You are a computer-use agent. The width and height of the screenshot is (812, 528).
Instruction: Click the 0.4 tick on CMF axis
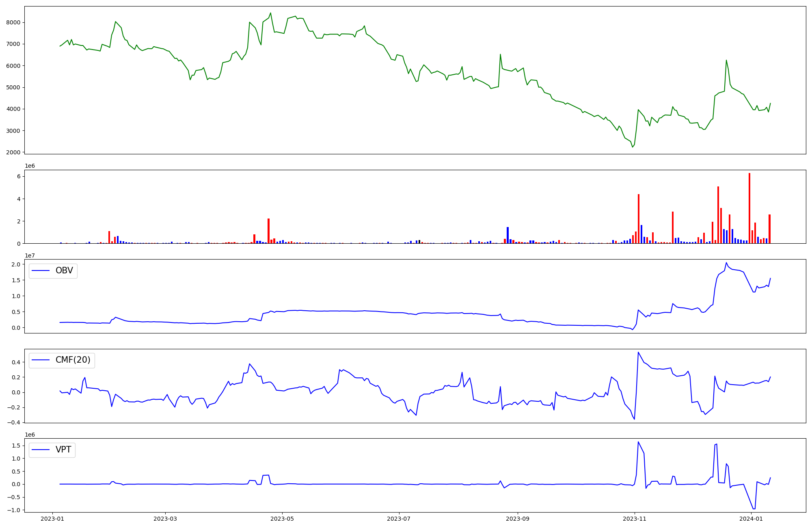[x=16, y=362]
